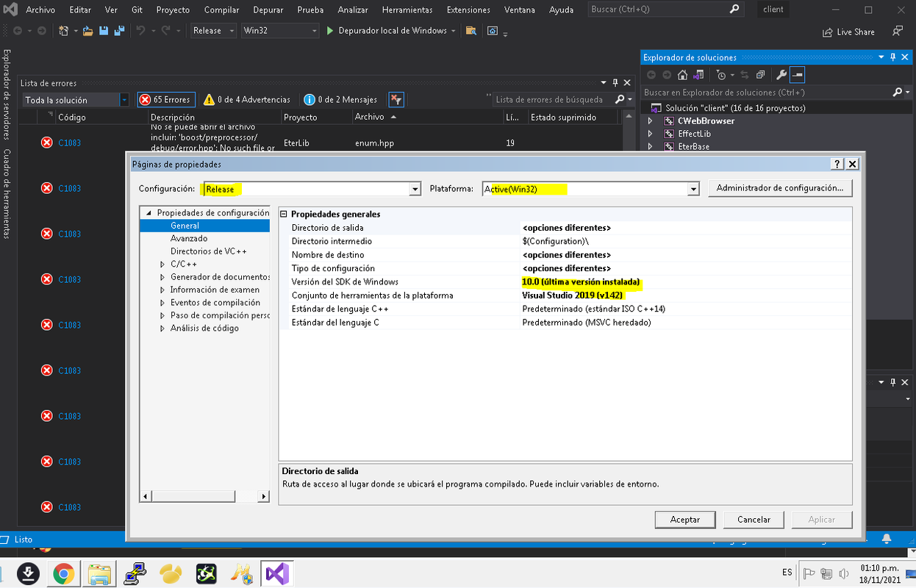Open the Archivo menu
Viewport: 916px width, 588px height.
click(40, 10)
